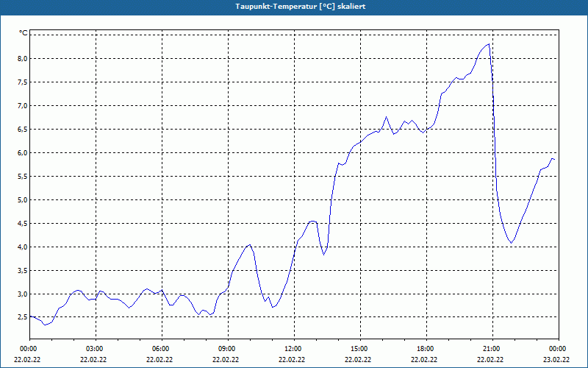Click the "03:00" time label

[94, 349]
